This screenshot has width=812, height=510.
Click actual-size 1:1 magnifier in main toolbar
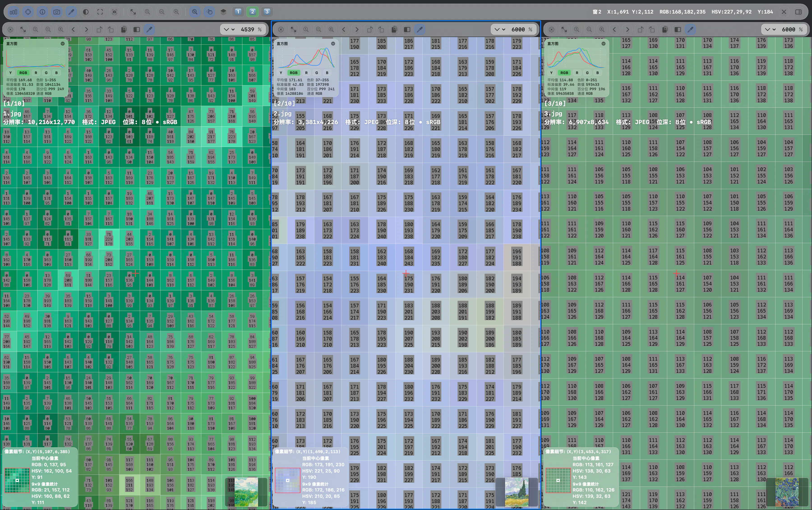point(147,12)
